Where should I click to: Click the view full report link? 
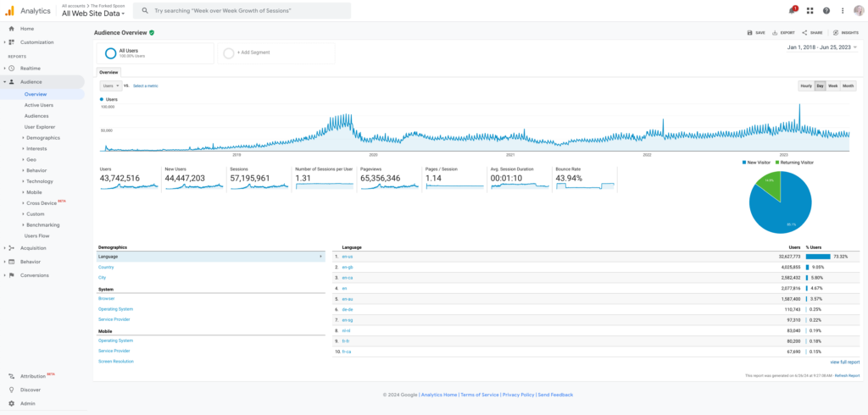tap(844, 362)
